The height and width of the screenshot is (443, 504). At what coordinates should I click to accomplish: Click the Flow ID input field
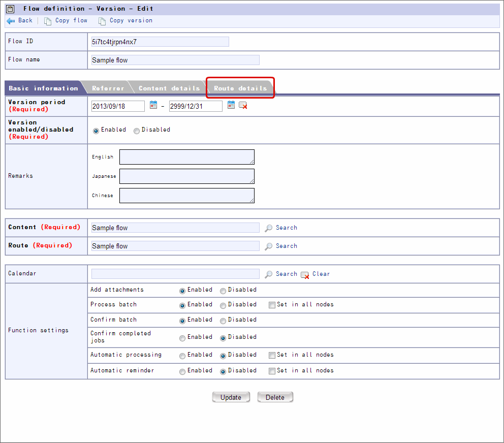point(160,42)
